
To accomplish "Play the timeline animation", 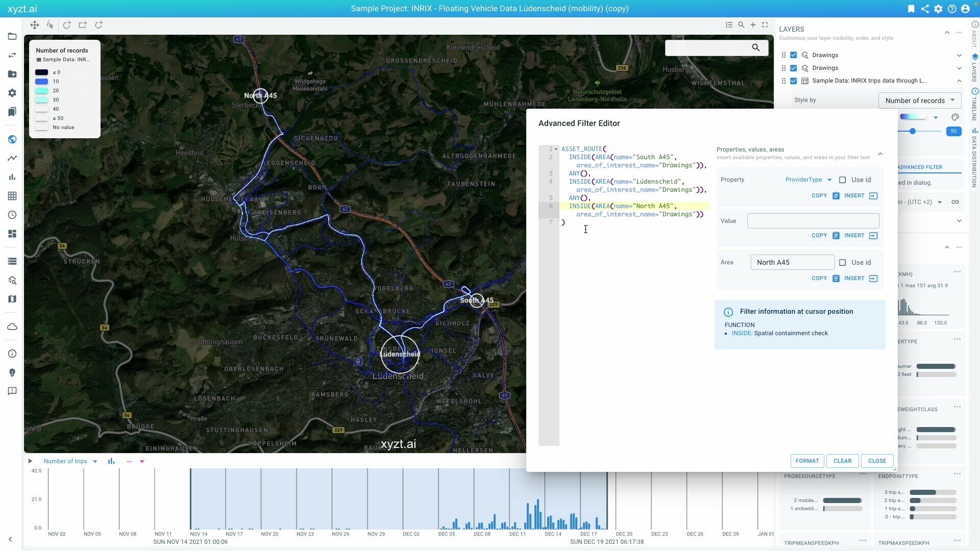I will 30,461.
